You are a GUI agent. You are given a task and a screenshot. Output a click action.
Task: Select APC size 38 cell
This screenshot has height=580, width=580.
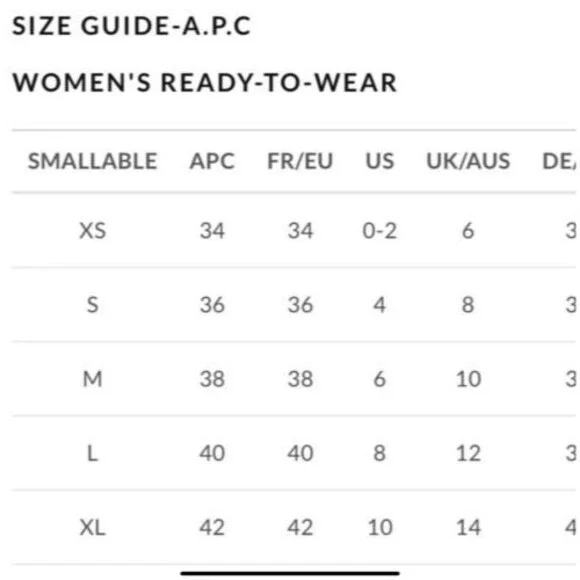click(212, 379)
